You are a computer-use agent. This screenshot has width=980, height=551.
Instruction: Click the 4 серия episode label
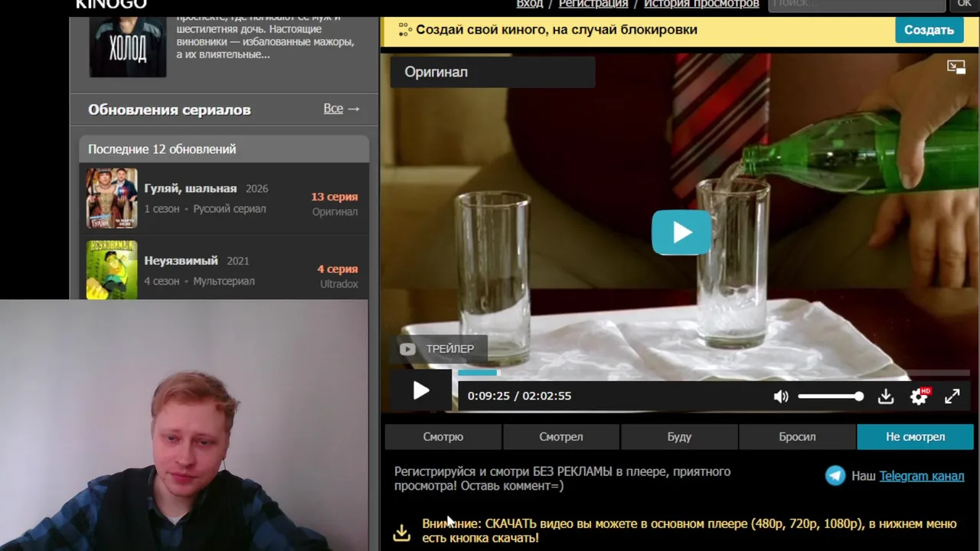[x=338, y=269]
